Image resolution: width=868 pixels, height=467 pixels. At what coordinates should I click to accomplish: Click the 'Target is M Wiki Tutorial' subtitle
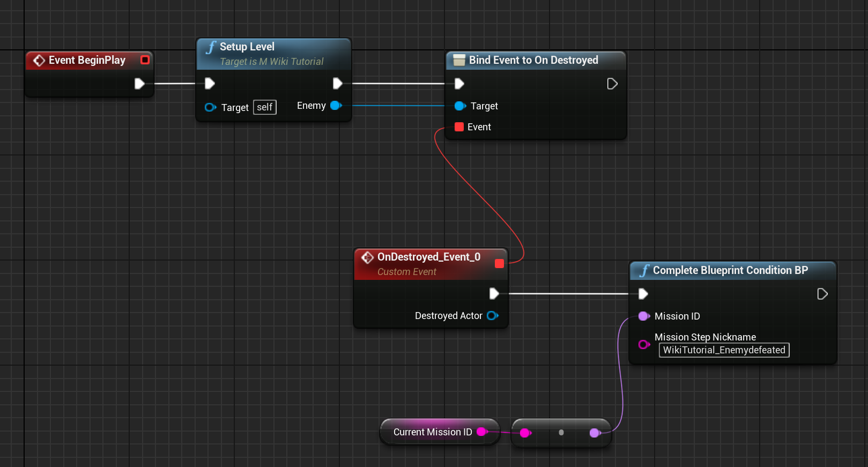(272, 62)
